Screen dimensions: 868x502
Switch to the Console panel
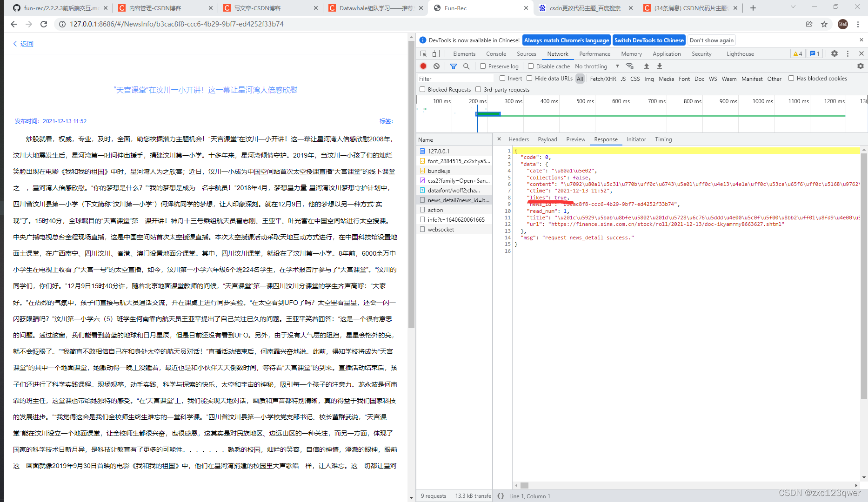coord(496,54)
